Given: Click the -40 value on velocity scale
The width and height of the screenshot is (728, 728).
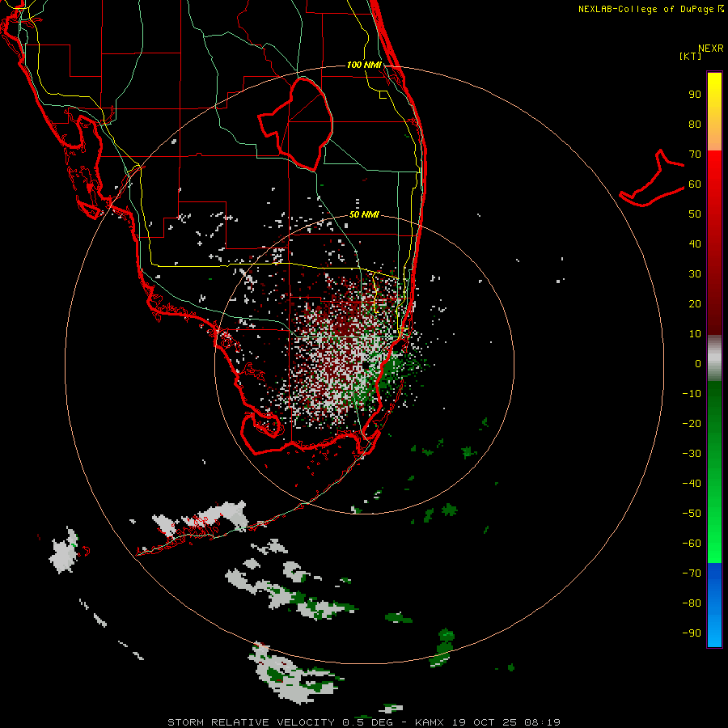Looking at the screenshot, I should pos(692,484).
